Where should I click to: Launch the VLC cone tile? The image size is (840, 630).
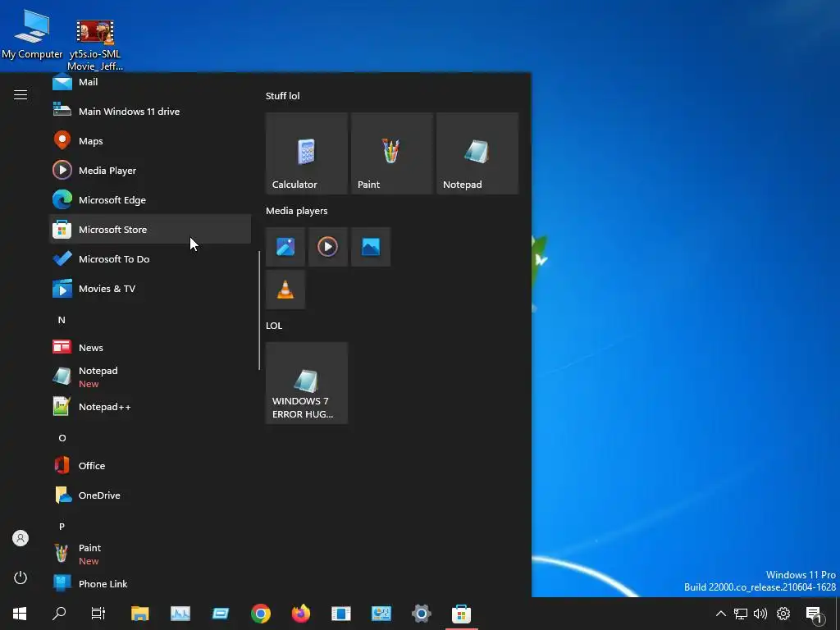coord(285,290)
